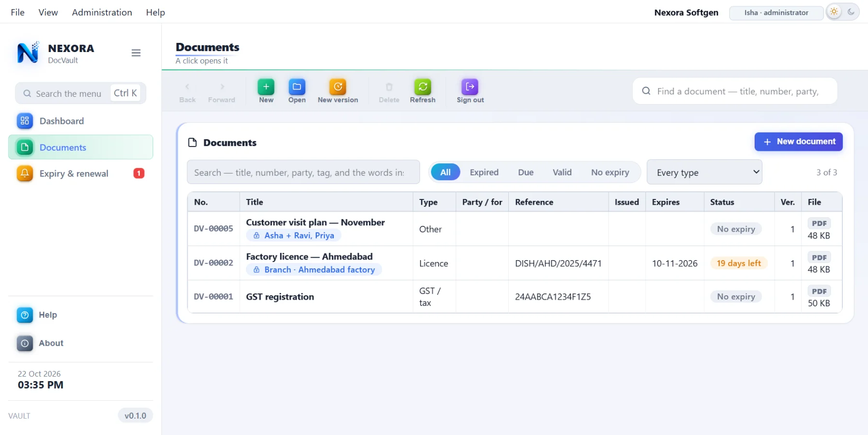868x435 pixels.
Task: Open Branch Ahmedabad factory access tag
Action: [314, 270]
